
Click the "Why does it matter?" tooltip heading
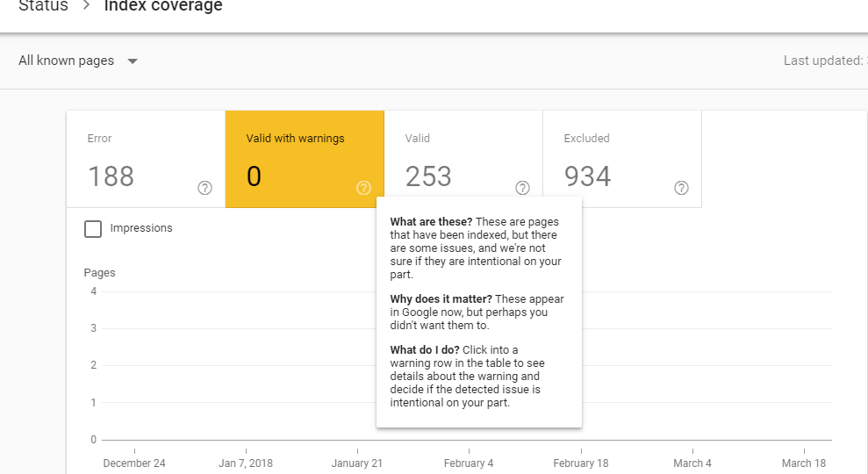click(x=441, y=299)
